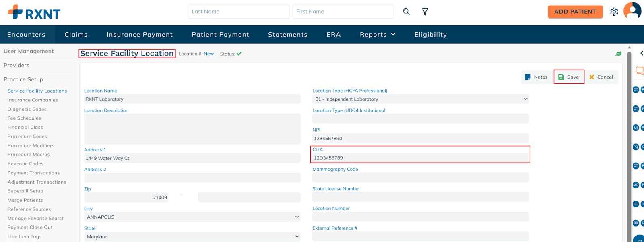
Task: Click the user profile avatar
Action: [632, 11]
